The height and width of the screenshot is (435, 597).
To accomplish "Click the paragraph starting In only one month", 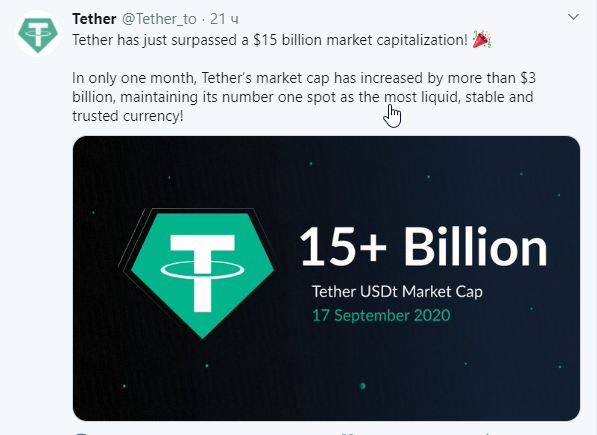I will point(304,97).
